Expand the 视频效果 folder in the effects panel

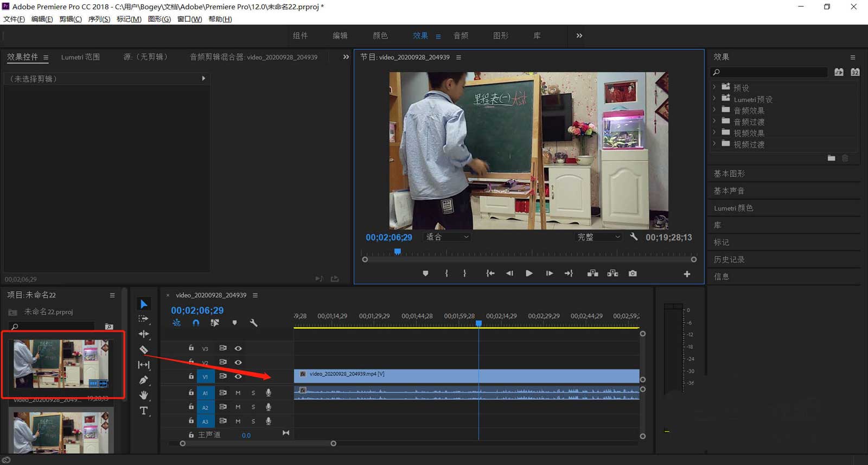click(x=714, y=133)
